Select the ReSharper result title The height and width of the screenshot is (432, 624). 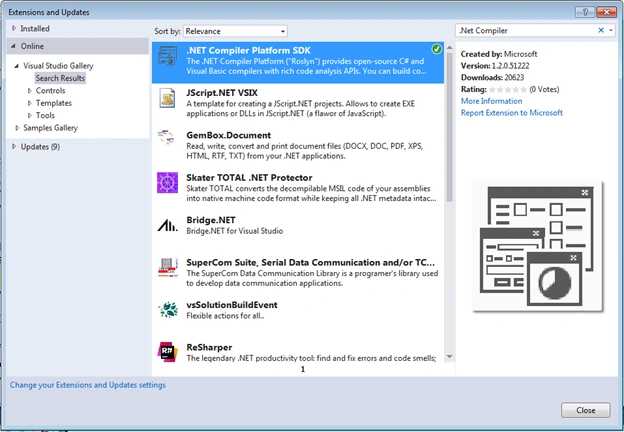209,347
